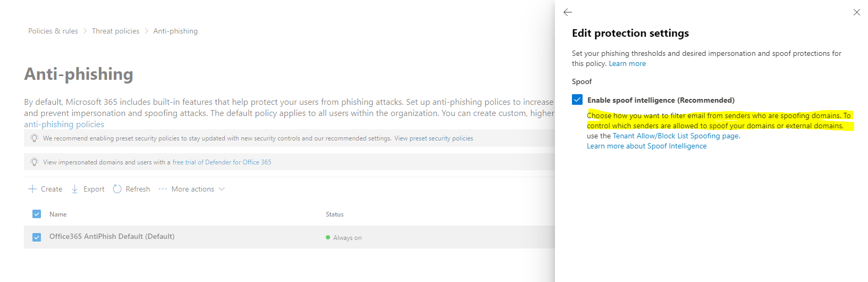
Task: Expand the More actions dropdown chevron
Action: [222, 189]
